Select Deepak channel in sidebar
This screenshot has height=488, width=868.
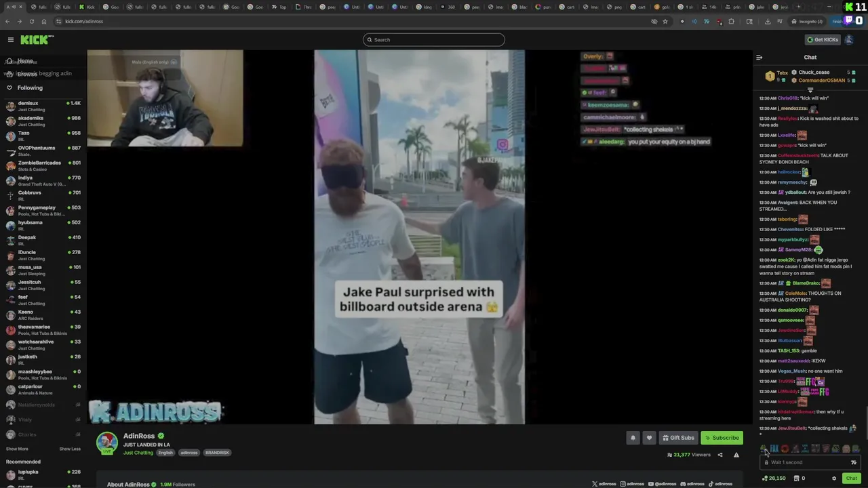pos(42,241)
